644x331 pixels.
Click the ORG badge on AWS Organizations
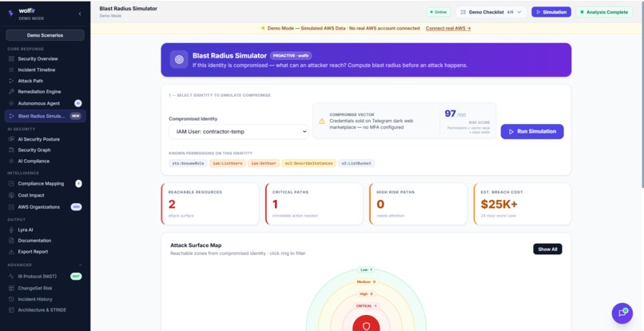[x=76, y=207]
